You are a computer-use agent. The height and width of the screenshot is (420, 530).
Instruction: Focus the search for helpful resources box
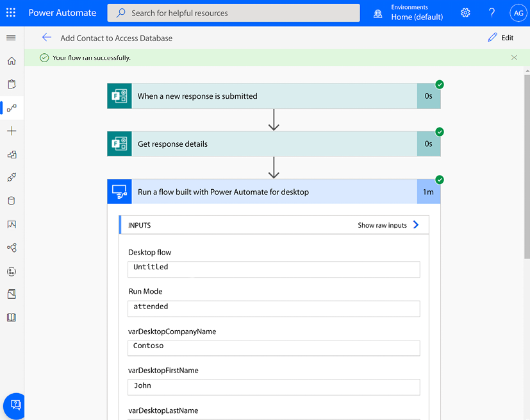[233, 13]
